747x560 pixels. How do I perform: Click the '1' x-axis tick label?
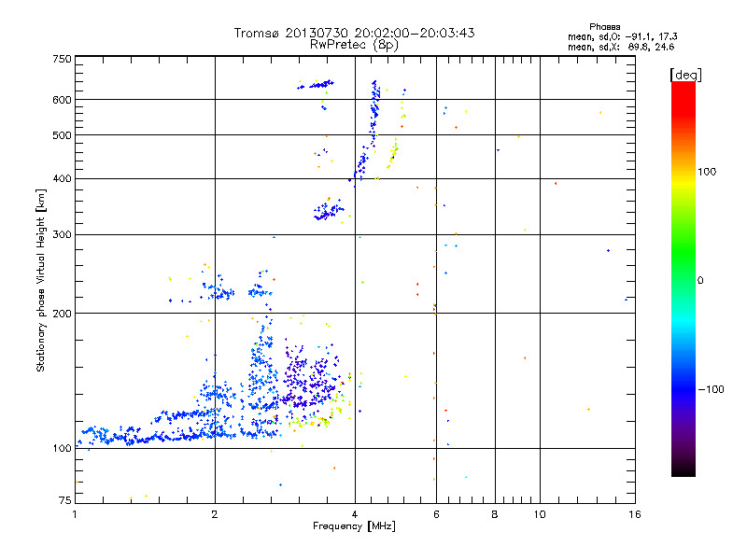point(75,514)
